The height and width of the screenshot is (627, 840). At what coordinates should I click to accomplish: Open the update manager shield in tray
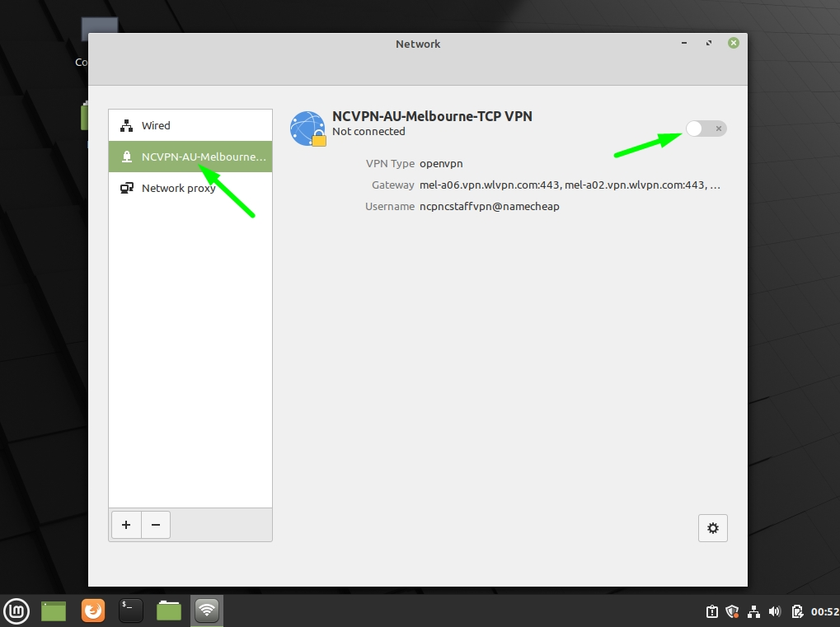[x=733, y=611]
